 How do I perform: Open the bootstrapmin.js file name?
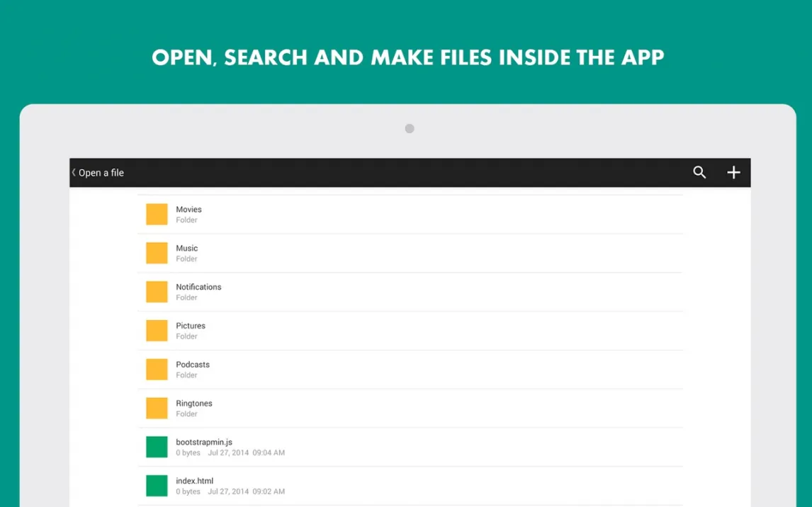click(x=204, y=442)
